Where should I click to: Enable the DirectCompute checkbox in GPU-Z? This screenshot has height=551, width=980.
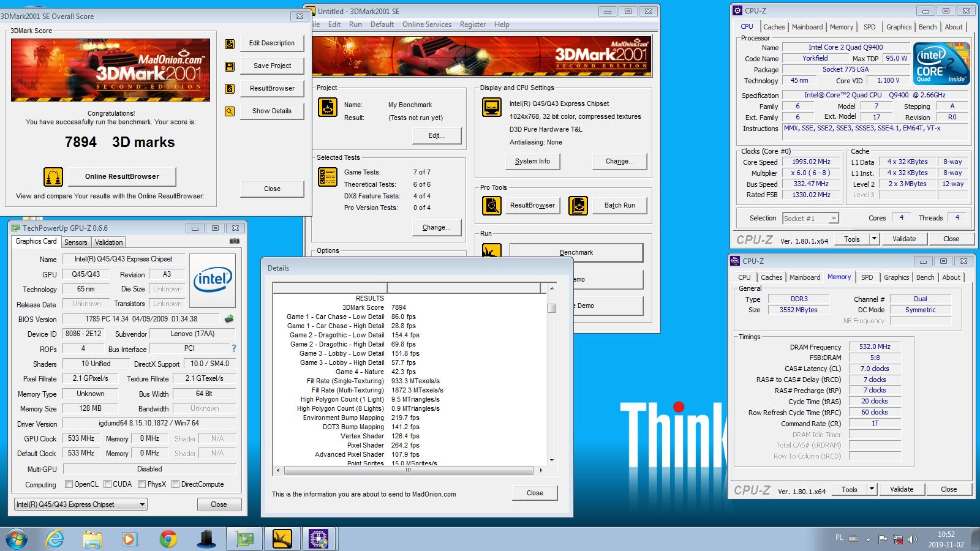[176, 484]
